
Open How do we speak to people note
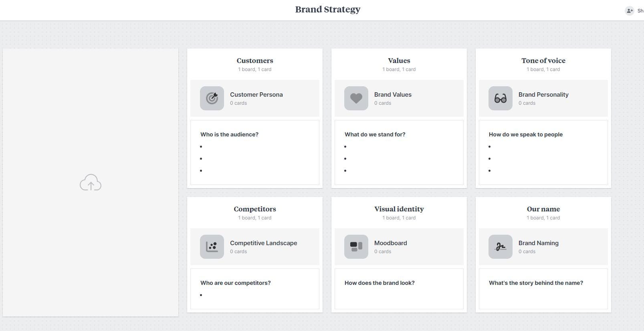click(x=543, y=152)
